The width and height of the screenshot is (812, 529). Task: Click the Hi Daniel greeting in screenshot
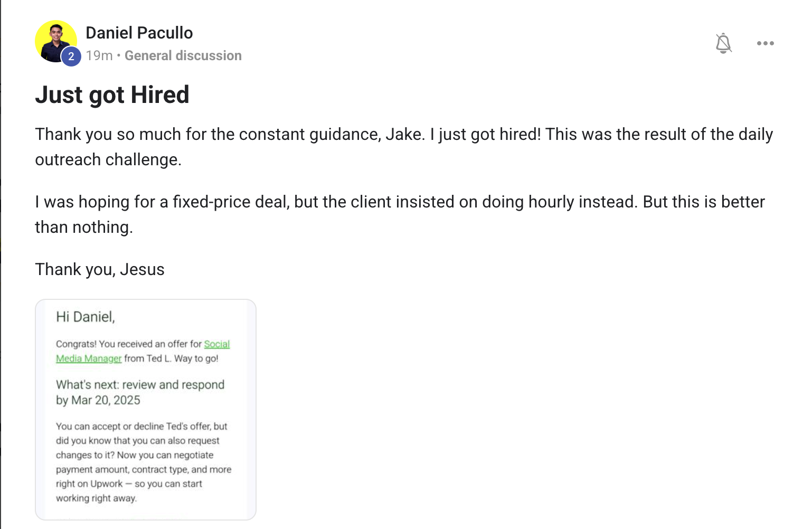[86, 317]
